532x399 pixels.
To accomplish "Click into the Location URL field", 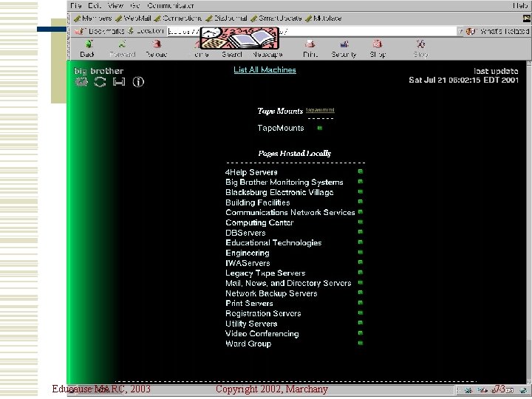I will pos(312,31).
